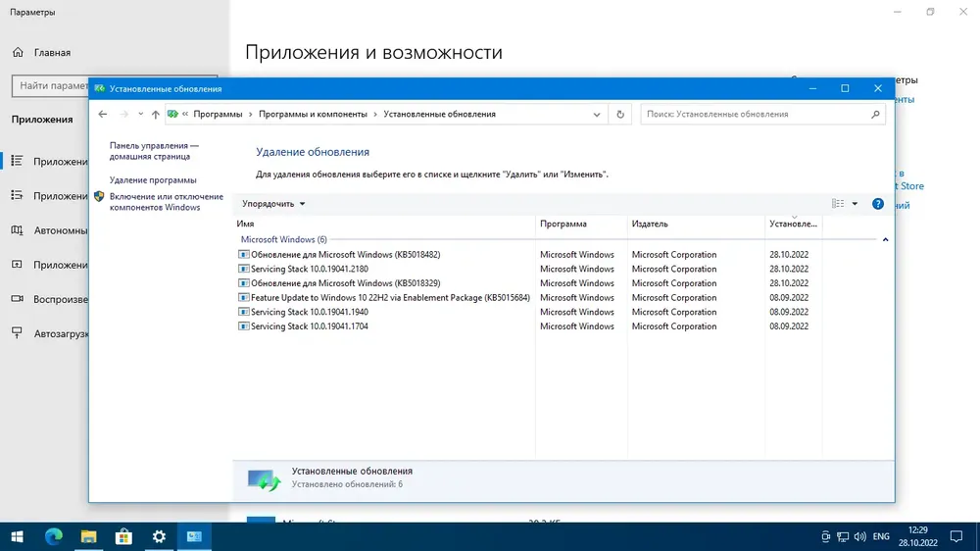Click the icon beside Servicing Stack 10.0.19041.1704
Viewport: 980px width, 551px height.
(244, 326)
